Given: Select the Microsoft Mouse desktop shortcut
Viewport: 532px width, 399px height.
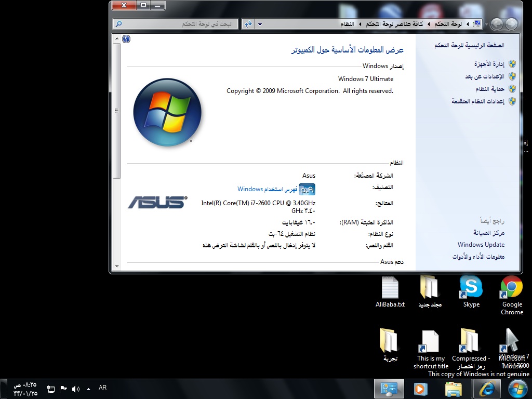Looking at the screenshot, I should click(512, 350).
